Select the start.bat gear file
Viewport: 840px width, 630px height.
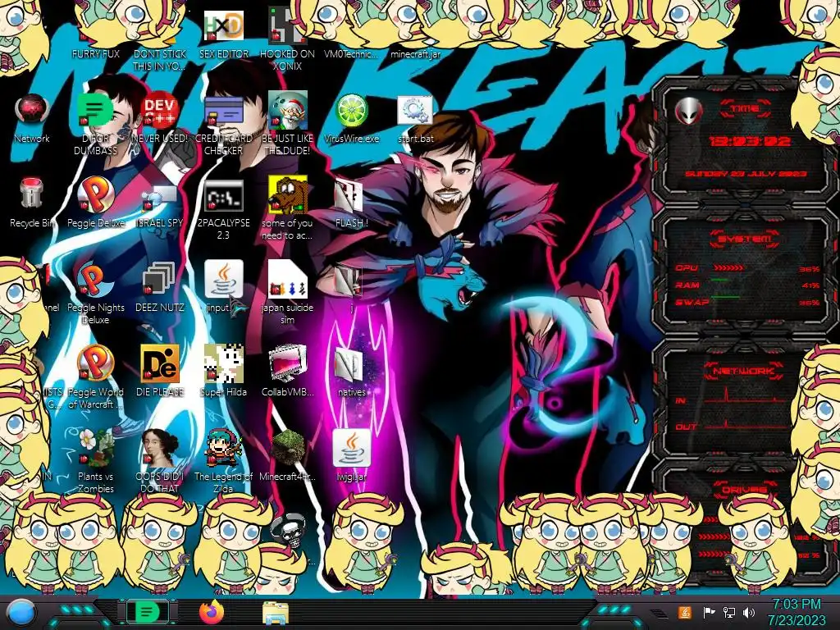click(415, 111)
